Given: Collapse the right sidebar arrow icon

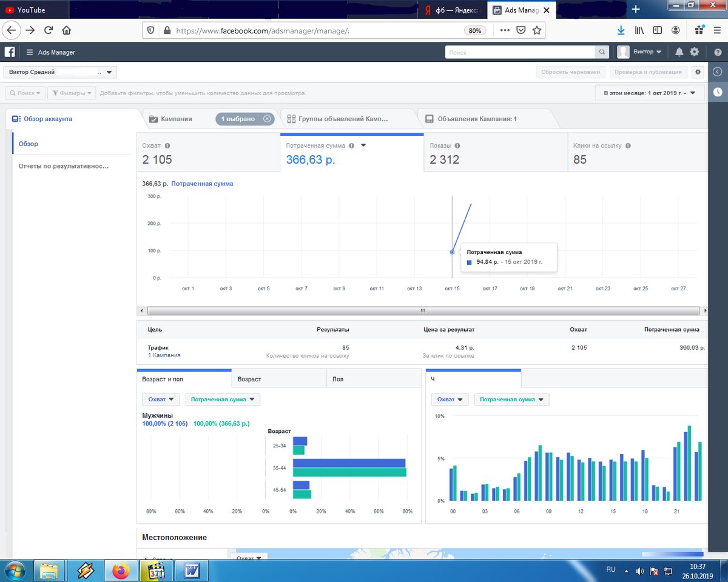Looking at the screenshot, I should (718, 72).
